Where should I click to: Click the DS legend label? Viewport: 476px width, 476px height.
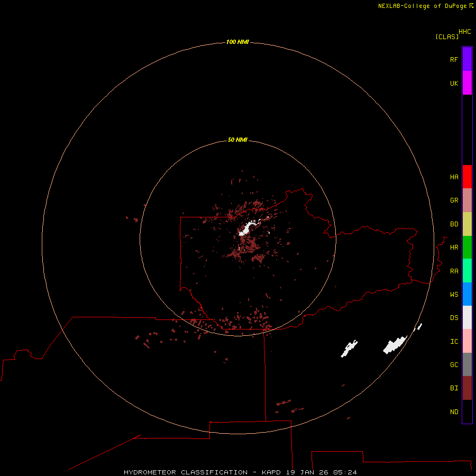(454, 318)
